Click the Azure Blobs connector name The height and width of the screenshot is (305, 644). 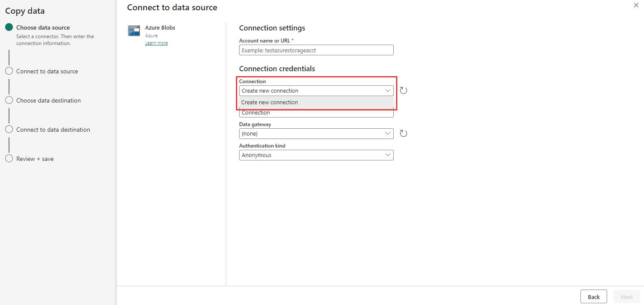point(160,27)
